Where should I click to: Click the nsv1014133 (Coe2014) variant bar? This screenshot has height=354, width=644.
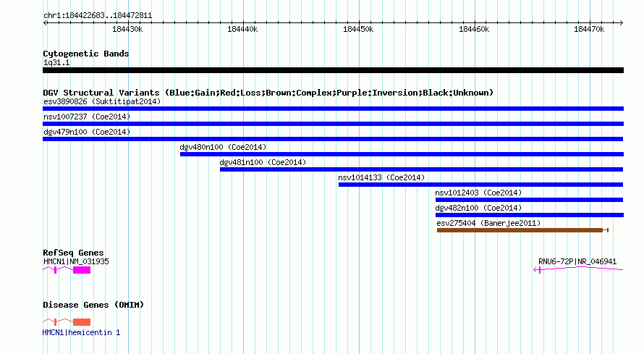(480, 185)
